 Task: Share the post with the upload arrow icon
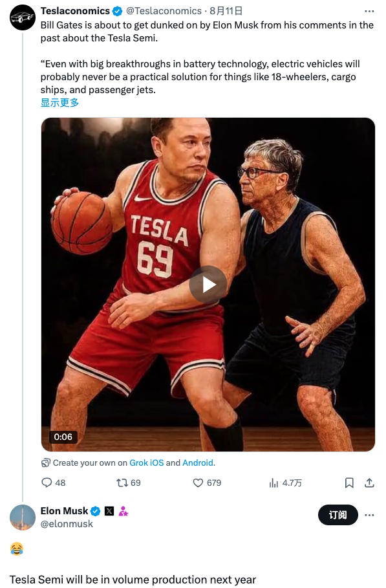tap(369, 483)
